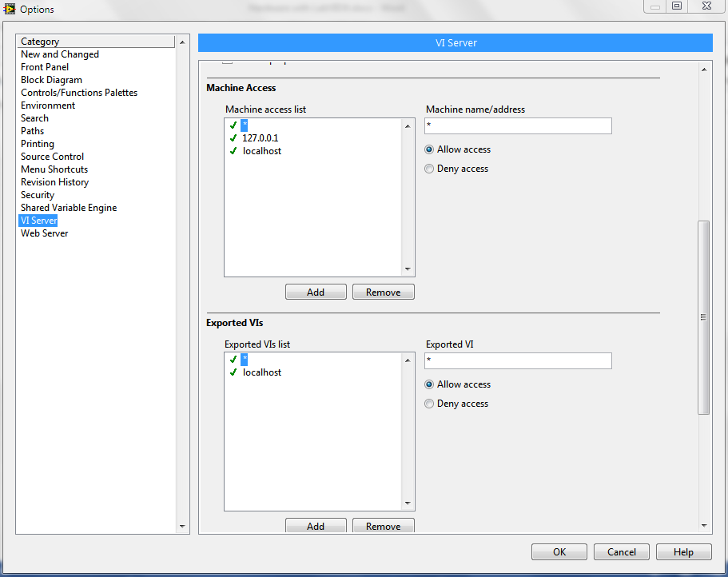Image resolution: width=728 pixels, height=577 pixels.
Task: Maximize the Options window
Action: 677,6
